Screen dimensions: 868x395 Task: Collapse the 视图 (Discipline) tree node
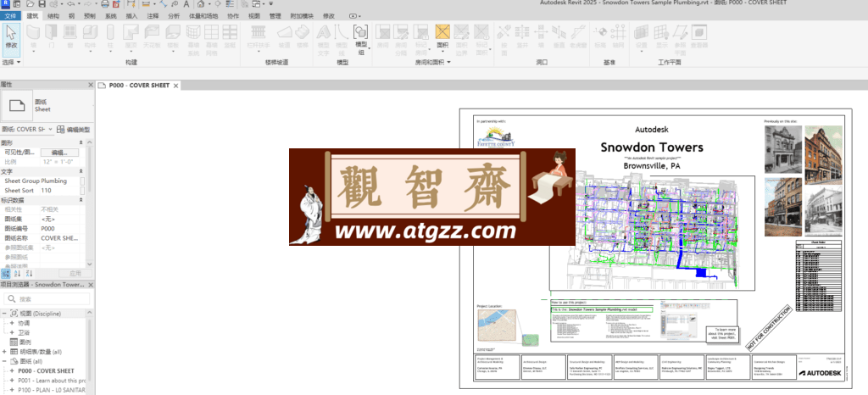point(4,314)
